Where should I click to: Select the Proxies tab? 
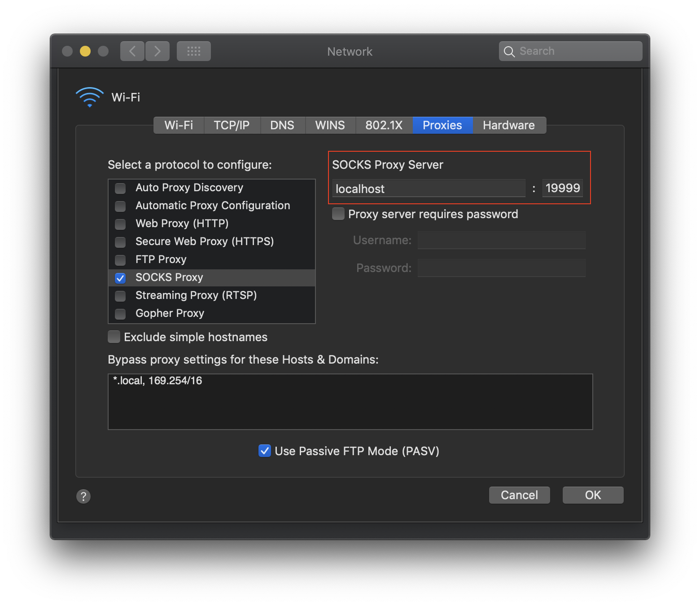click(442, 125)
